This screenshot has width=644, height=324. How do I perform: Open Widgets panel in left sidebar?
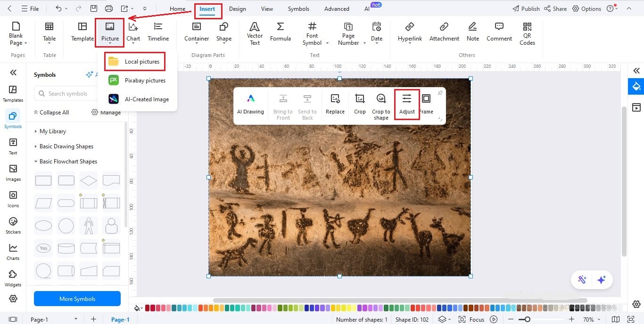click(13, 278)
